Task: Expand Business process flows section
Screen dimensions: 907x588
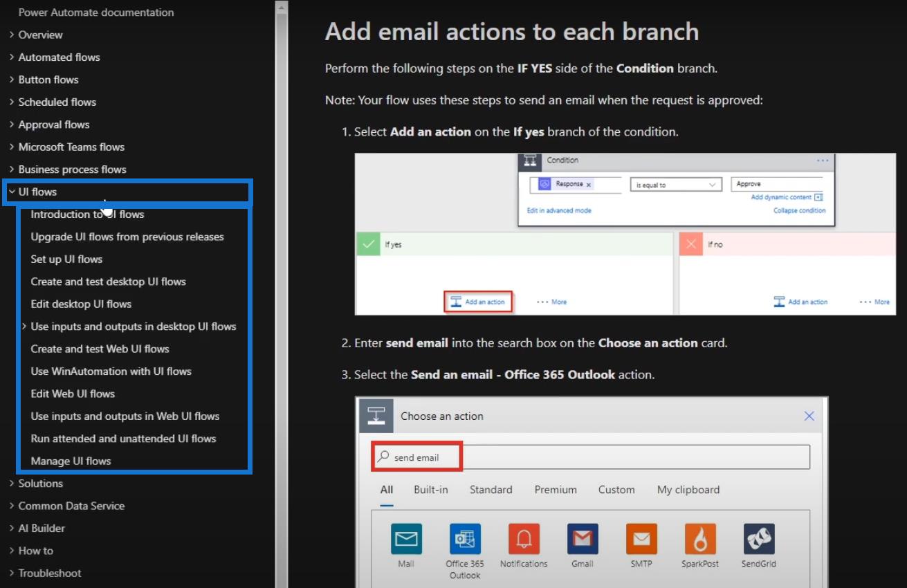Action: coord(12,169)
